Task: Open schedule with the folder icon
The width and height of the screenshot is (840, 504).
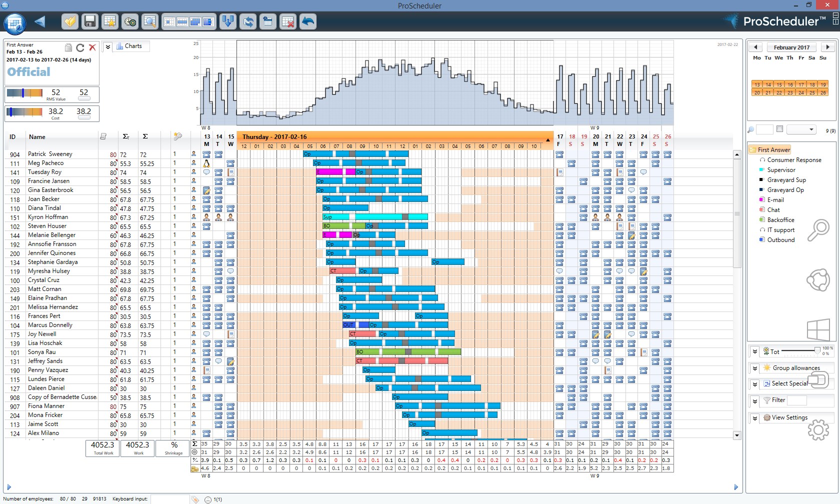Action: (x=70, y=21)
